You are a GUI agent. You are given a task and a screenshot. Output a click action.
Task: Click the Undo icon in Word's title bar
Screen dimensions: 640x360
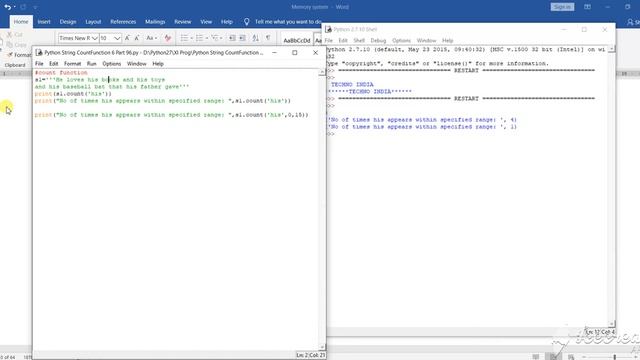[x=7, y=7]
